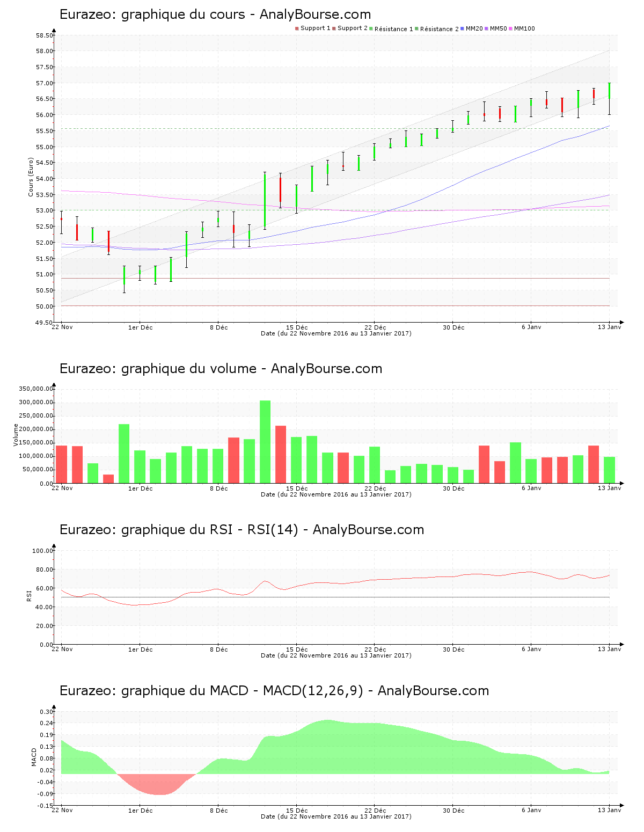Select the Résistance 2 legend label

(x=439, y=29)
